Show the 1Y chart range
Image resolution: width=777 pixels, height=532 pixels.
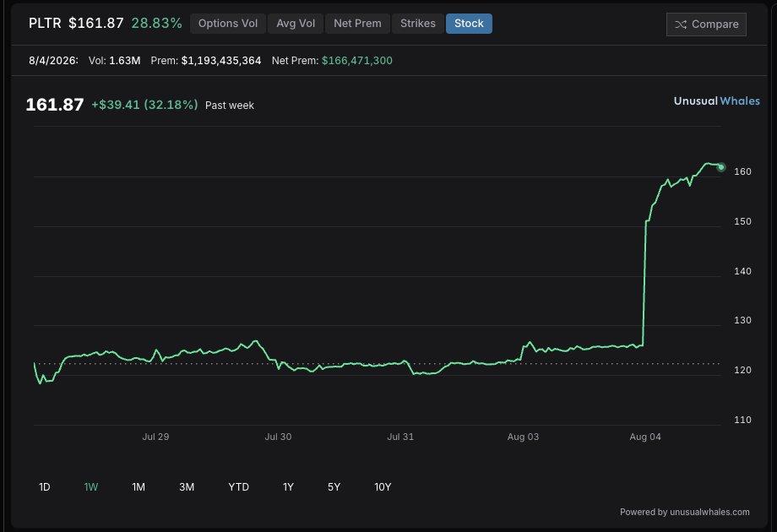288,487
